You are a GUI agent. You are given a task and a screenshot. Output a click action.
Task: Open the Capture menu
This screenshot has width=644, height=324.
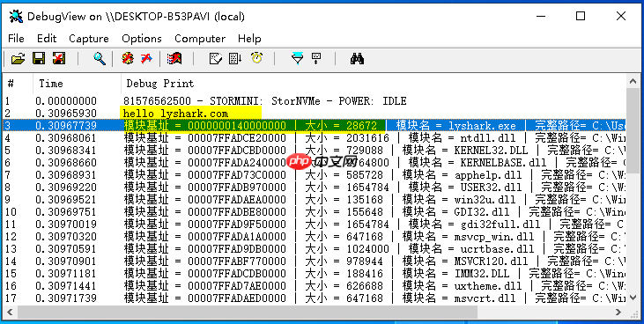89,39
